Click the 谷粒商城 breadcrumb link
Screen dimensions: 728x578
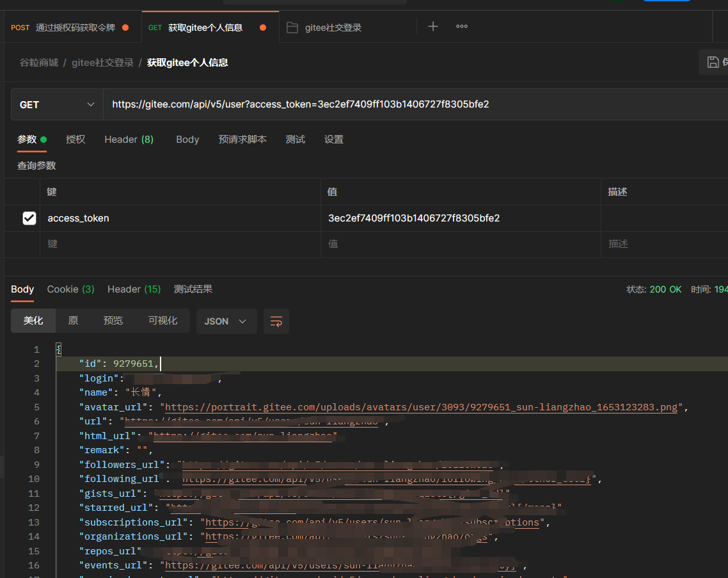(38, 63)
